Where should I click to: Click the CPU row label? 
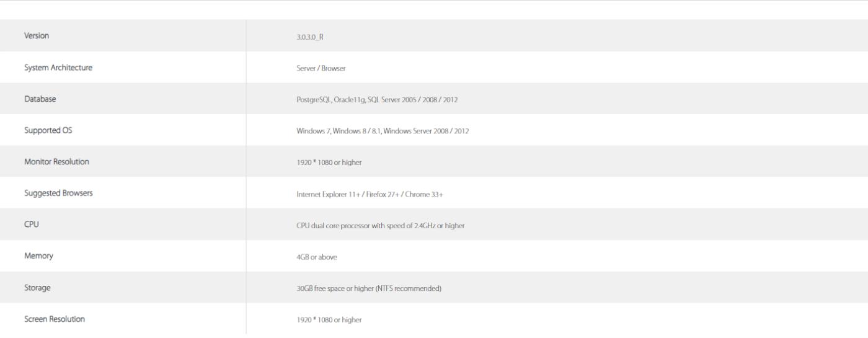click(x=32, y=225)
